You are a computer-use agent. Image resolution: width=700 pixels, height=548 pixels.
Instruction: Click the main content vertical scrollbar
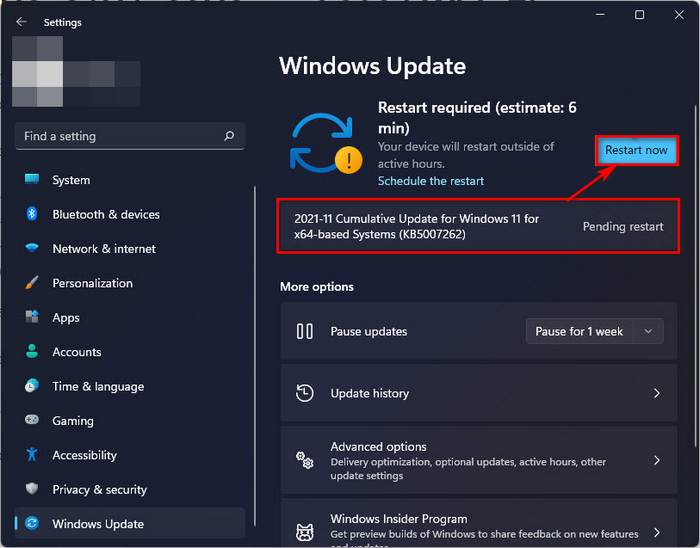coord(695,276)
